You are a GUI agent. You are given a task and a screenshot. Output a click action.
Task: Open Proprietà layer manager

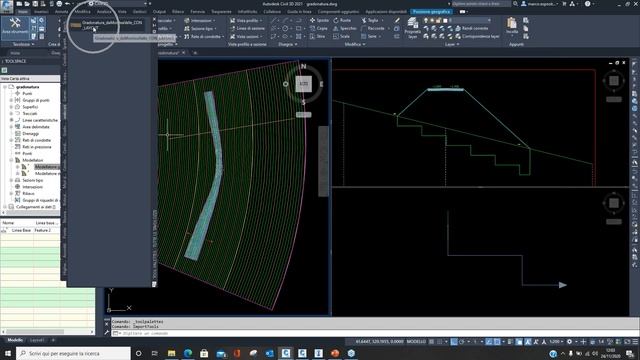412,28
